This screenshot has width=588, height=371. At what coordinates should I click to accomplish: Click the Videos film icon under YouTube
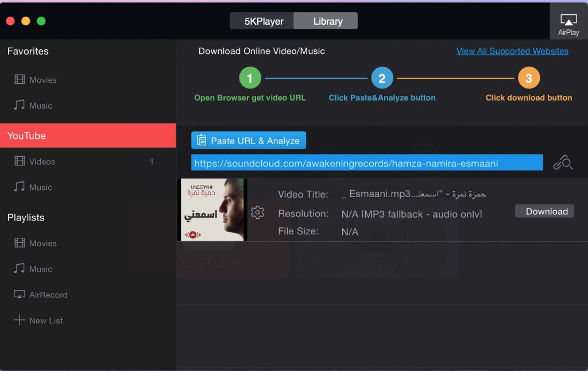click(20, 161)
